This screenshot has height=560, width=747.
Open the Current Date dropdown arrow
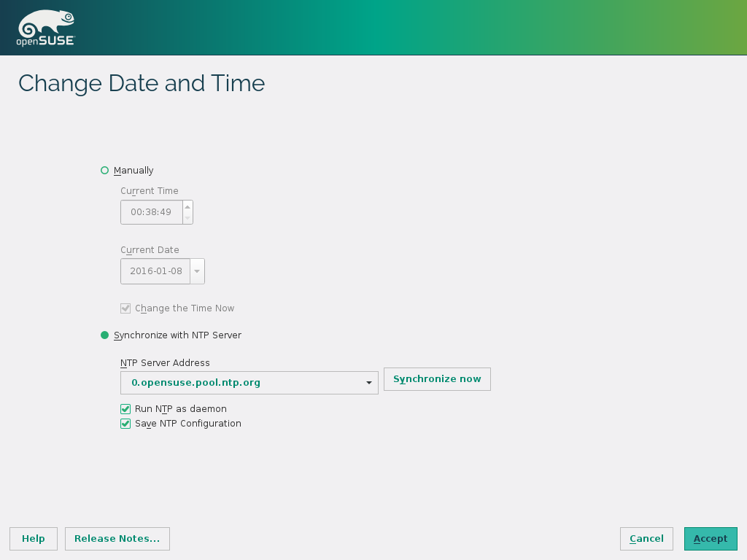197,271
